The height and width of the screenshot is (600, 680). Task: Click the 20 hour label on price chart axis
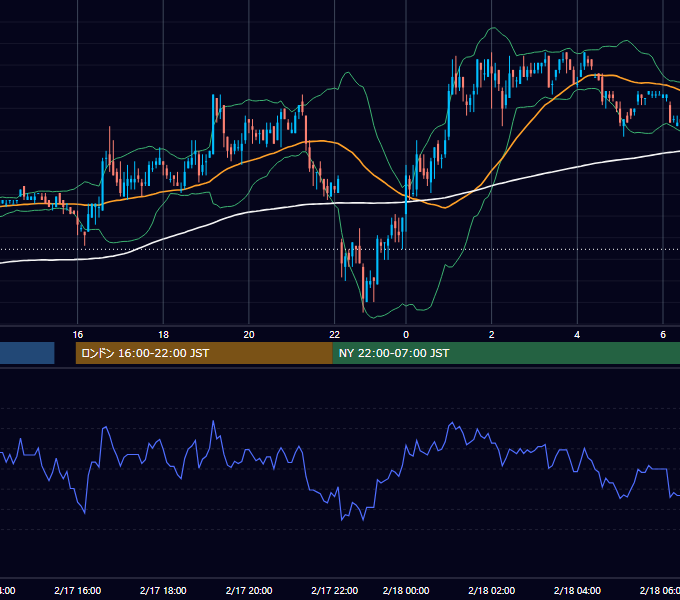click(x=249, y=335)
